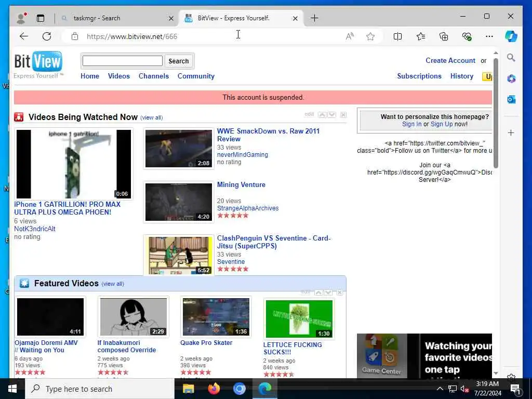
Task: Open ClashPenguin VS Seventine video title
Action: click(x=273, y=242)
